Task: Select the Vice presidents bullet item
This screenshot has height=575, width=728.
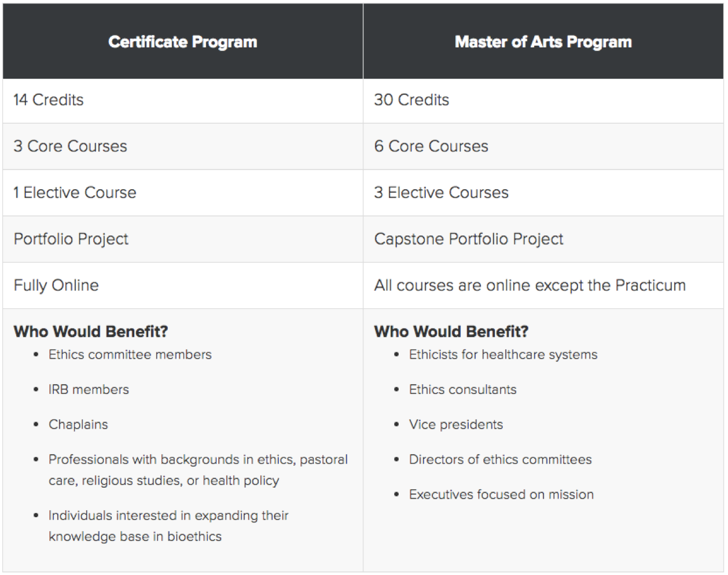Action: [x=456, y=425]
